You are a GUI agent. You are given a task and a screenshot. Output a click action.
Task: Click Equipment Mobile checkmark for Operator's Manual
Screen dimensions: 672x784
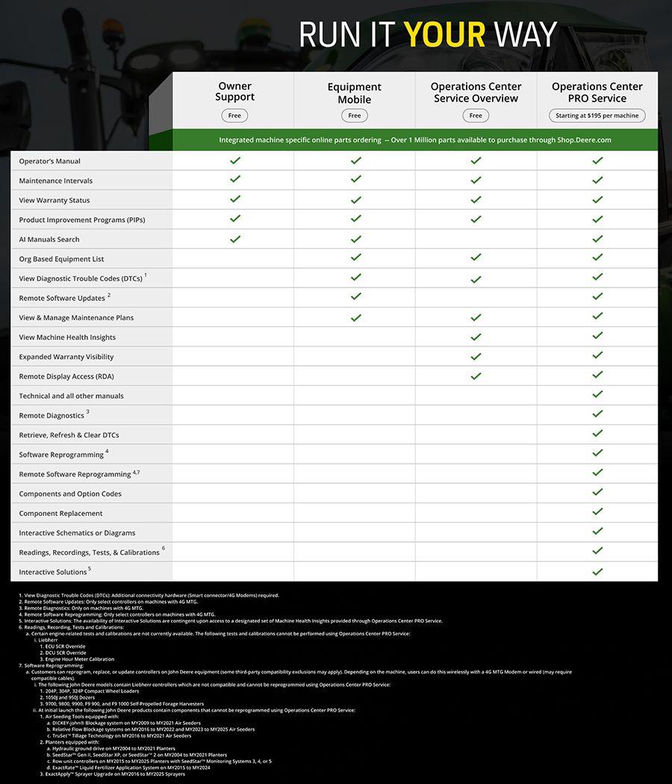point(356,161)
